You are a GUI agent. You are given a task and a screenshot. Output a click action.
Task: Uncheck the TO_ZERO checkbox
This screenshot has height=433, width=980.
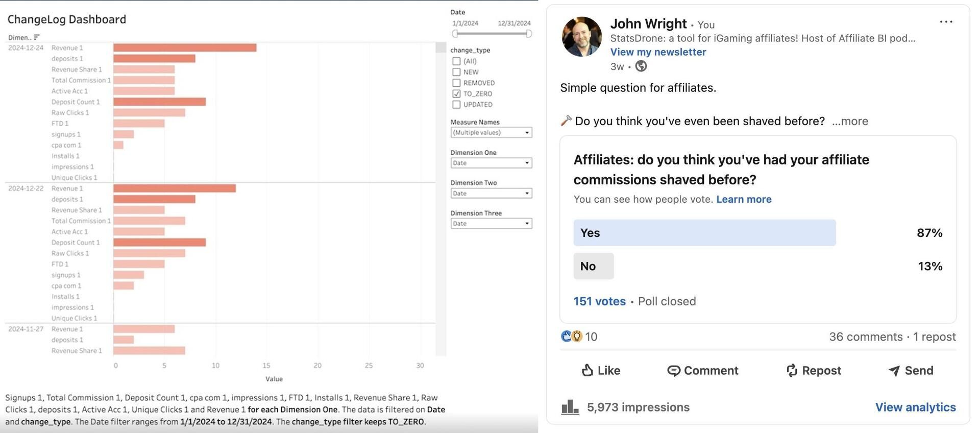tap(456, 93)
